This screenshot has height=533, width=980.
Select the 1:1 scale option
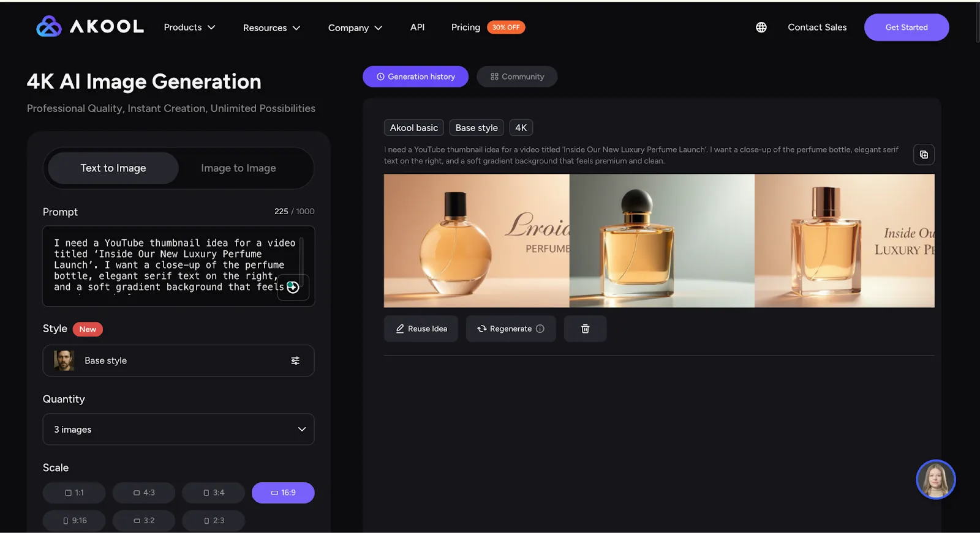point(74,493)
